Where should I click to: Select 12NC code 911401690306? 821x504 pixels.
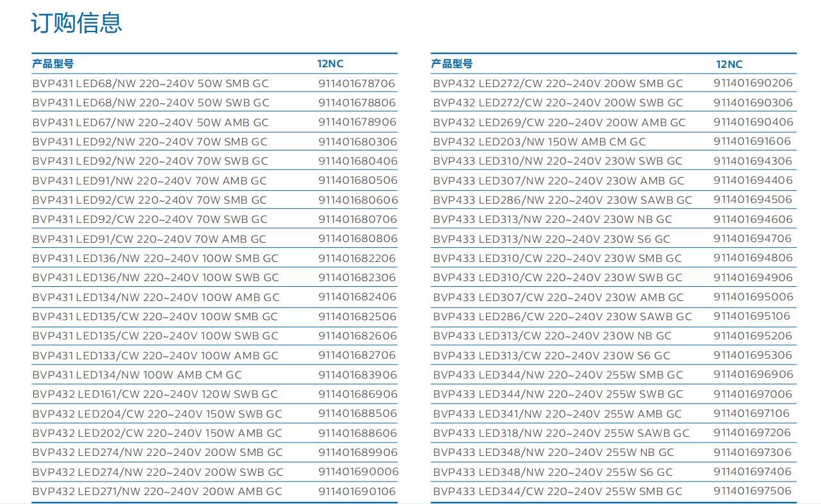coord(753,102)
